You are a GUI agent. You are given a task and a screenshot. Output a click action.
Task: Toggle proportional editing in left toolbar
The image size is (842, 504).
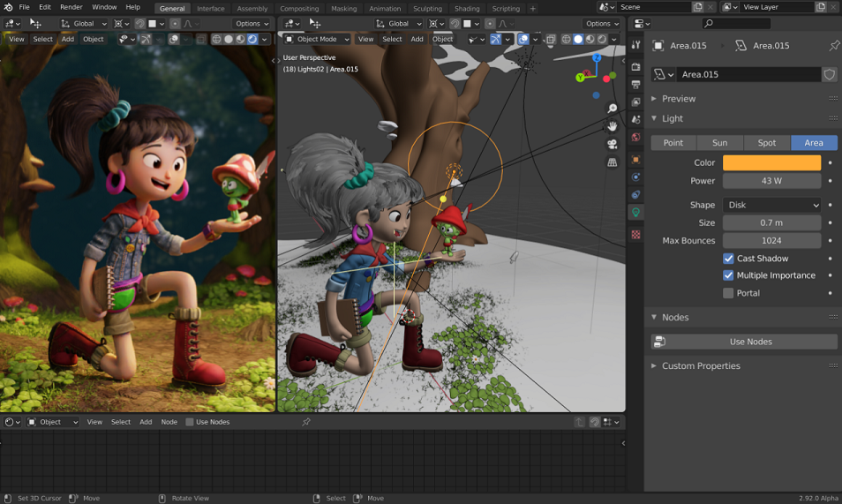[x=175, y=24]
